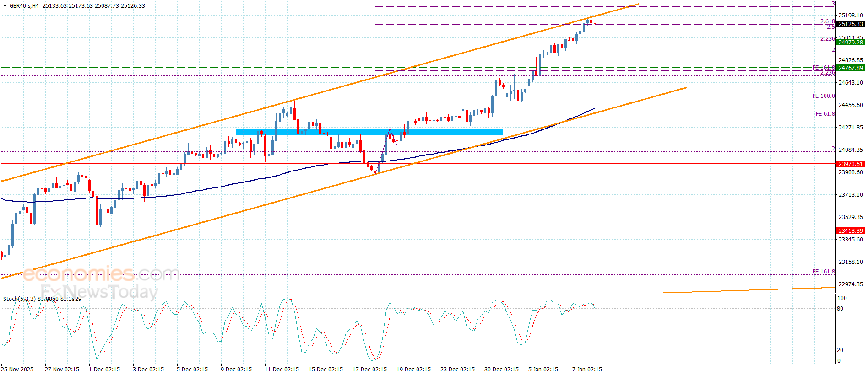Screen dimensions: 868x375
Task: Click the economies.com watermark
Action: click(100, 274)
